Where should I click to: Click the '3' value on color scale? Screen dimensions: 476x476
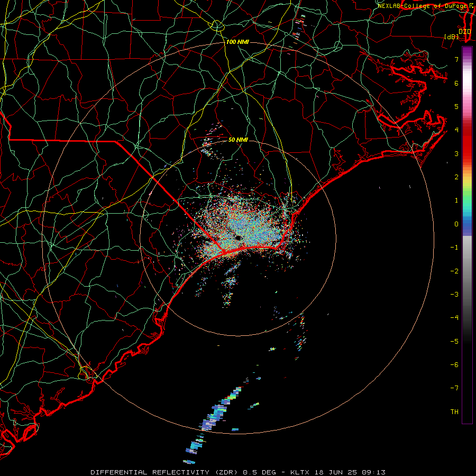[456, 153]
